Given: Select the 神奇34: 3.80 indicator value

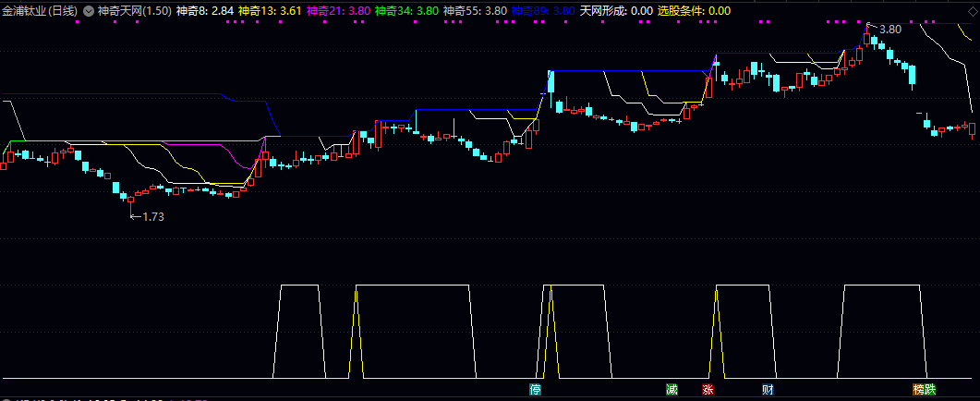Looking at the screenshot, I should pos(406,11).
